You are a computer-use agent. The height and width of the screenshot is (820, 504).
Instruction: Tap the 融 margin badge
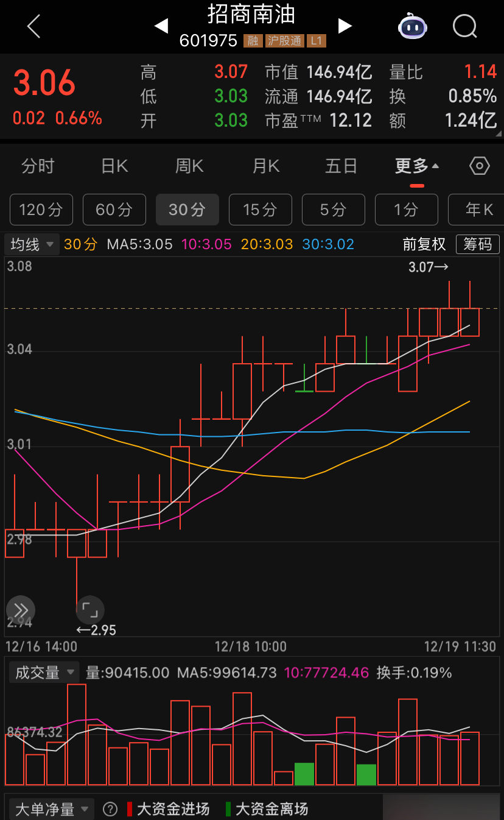[x=253, y=41]
